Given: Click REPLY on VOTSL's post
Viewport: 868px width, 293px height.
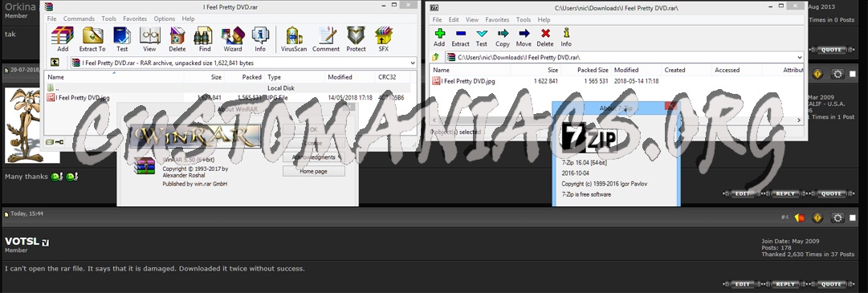Looking at the screenshot, I should point(785,284).
